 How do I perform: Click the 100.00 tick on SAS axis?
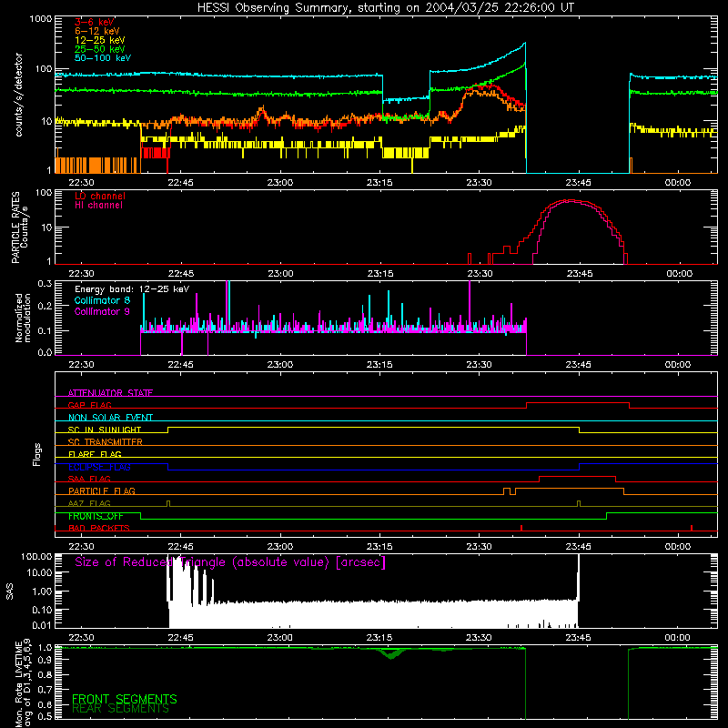pos(36,556)
